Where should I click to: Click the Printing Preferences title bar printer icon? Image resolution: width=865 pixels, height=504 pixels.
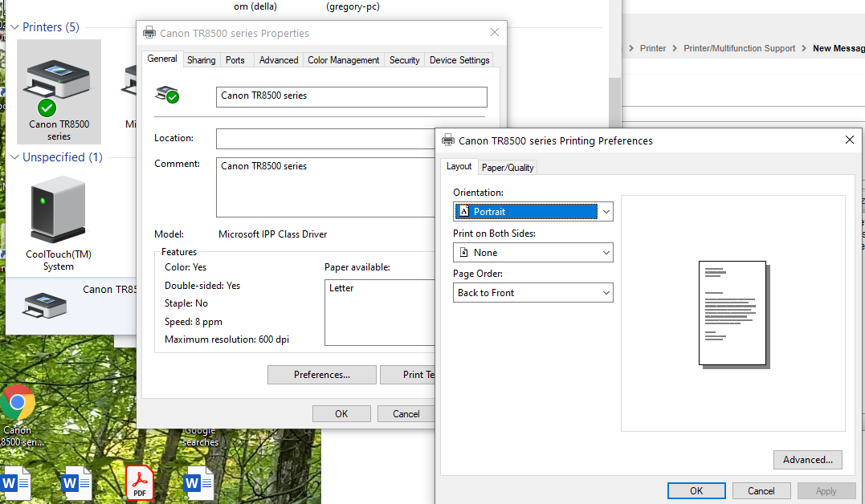pos(448,140)
